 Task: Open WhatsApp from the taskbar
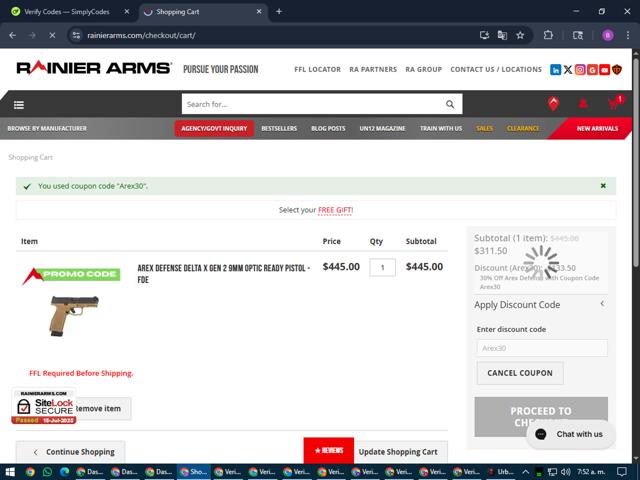tap(47, 472)
